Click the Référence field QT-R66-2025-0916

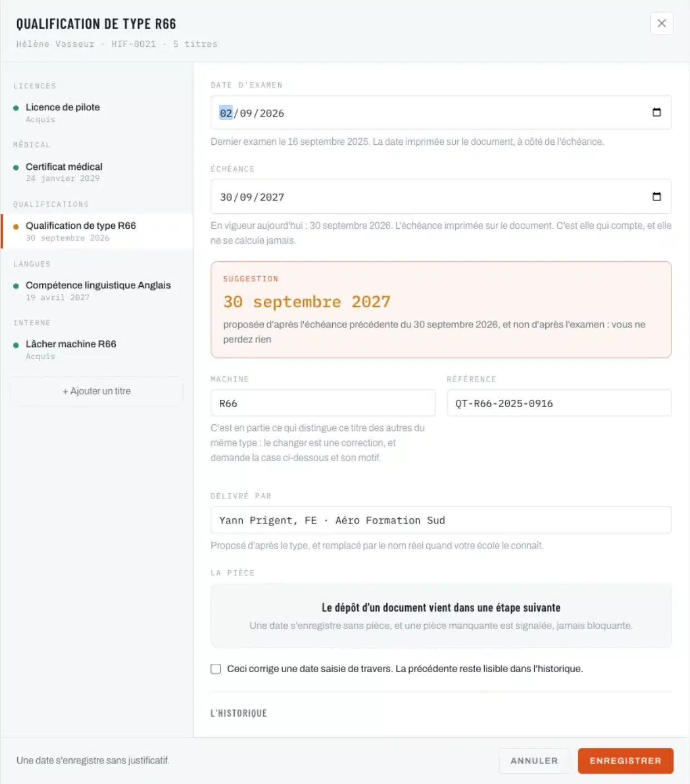(x=559, y=403)
